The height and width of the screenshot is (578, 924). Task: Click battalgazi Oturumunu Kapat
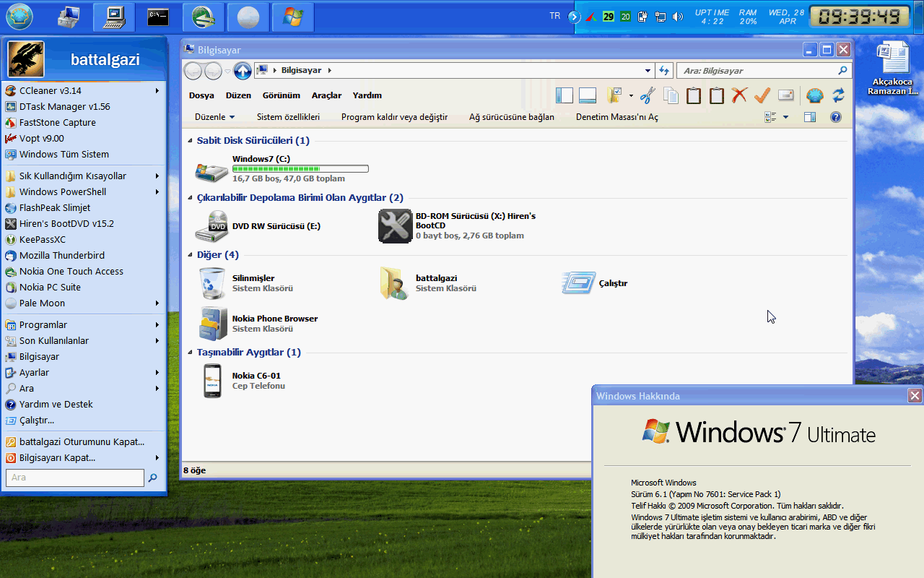point(84,442)
